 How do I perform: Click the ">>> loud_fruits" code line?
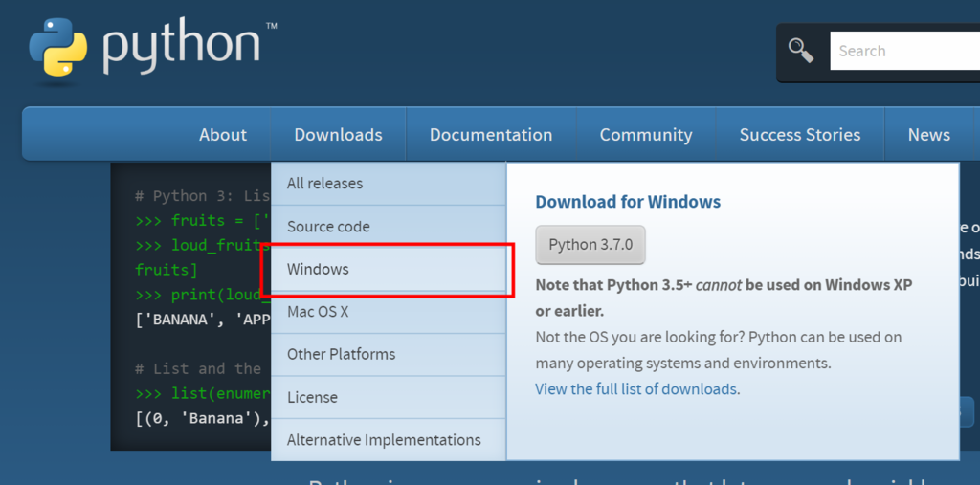pyautogui.click(x=203, y=245)
